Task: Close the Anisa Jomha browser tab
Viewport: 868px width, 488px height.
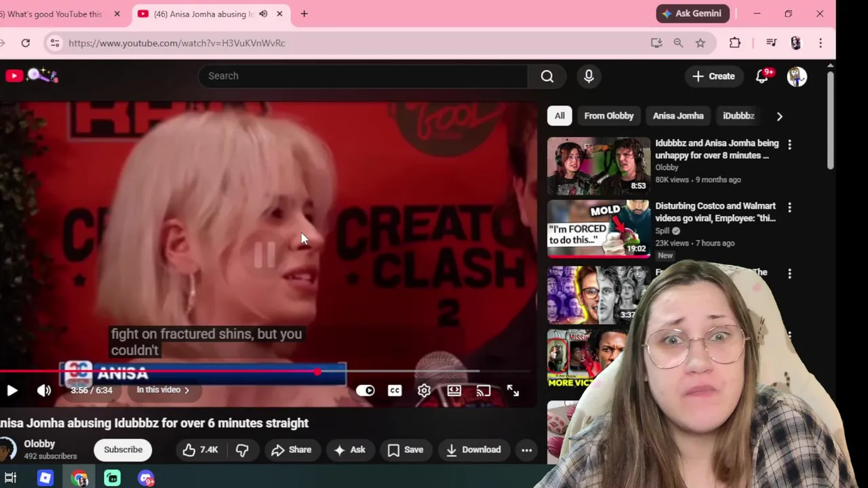Action: [279, 14]
